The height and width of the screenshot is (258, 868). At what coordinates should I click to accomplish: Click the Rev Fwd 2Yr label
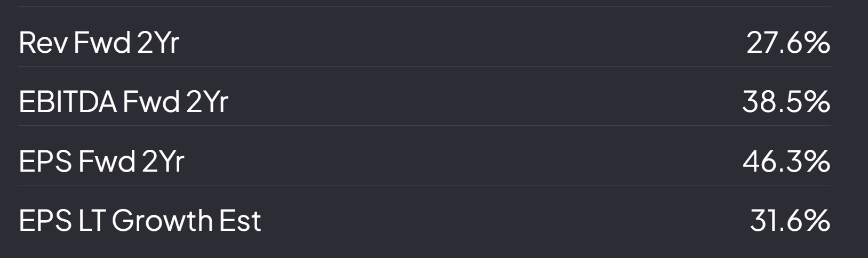(99, 43)
